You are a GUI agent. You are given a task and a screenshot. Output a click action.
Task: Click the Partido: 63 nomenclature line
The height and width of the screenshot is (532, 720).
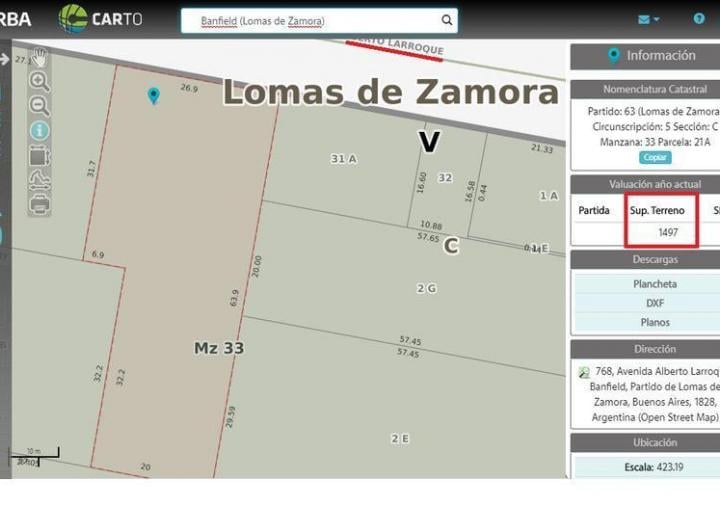tap(654, 111)
